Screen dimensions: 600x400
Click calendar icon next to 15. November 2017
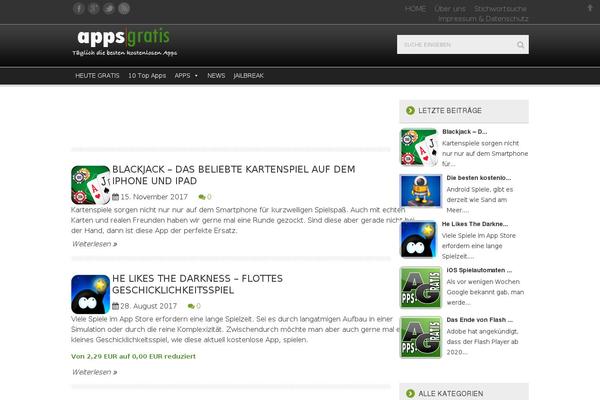pos(115,197)
